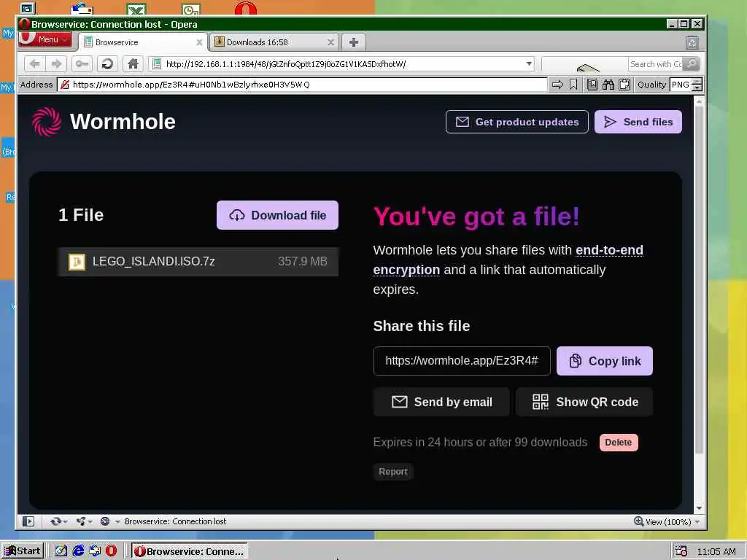Click the Browservice clipboard icon

[624, 85]
